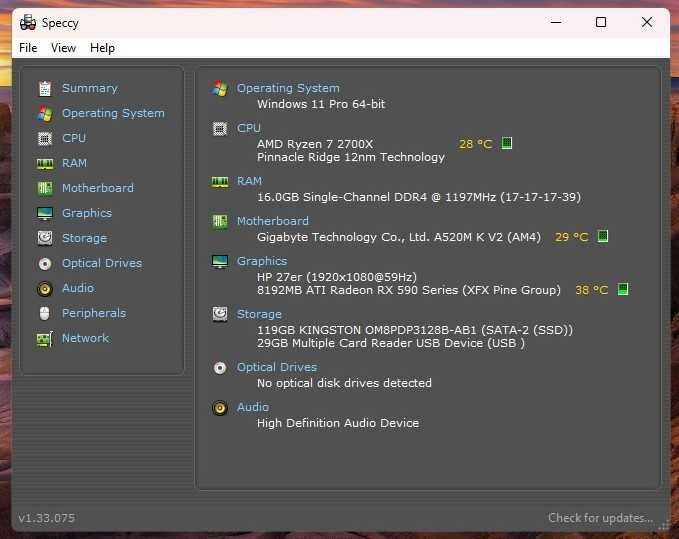Click the 28 °C CPU temperature value
679x539 pixels.
click(x=475, y=144)
